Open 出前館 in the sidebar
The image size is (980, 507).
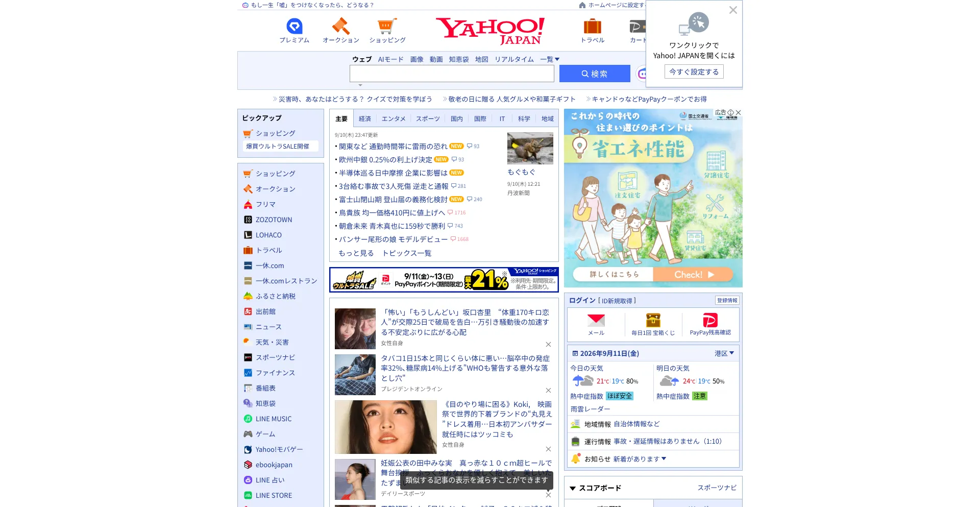coord(265,311)
